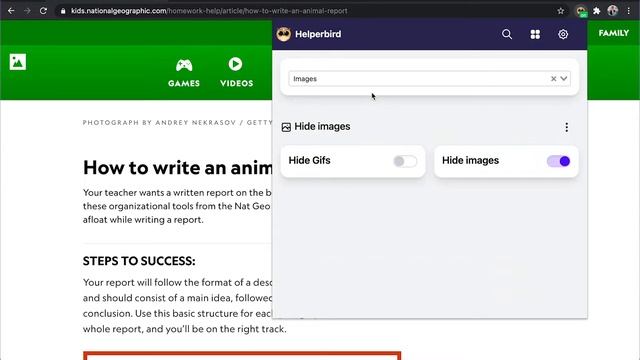Click the browser back arrow
The height and width of the screenshot is (360, 640).
[11, 11]
